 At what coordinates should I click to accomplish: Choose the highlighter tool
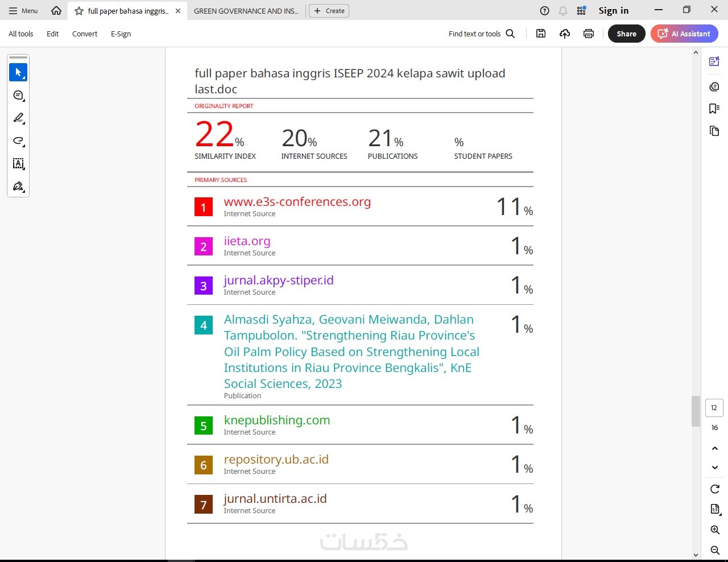18,118
